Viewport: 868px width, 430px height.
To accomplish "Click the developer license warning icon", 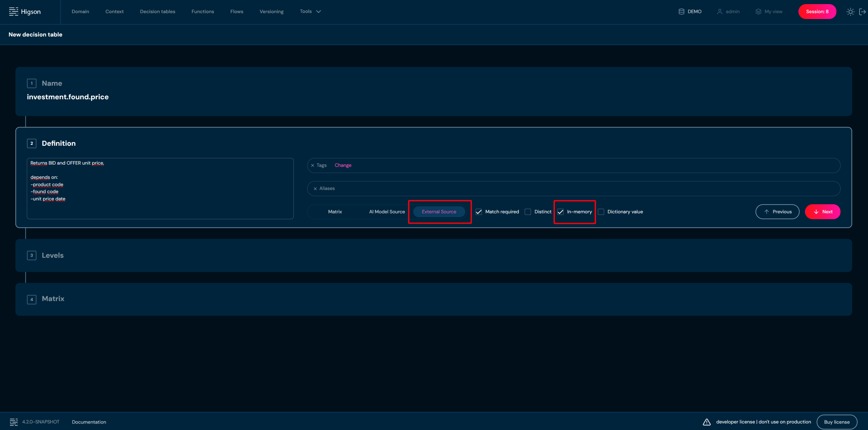I will pos(707,422).
